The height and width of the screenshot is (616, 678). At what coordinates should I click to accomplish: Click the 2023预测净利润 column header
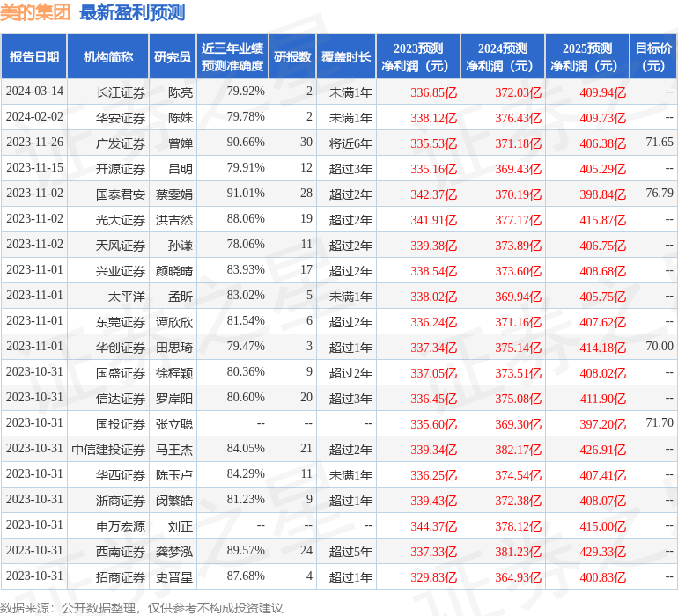(418, 57)
